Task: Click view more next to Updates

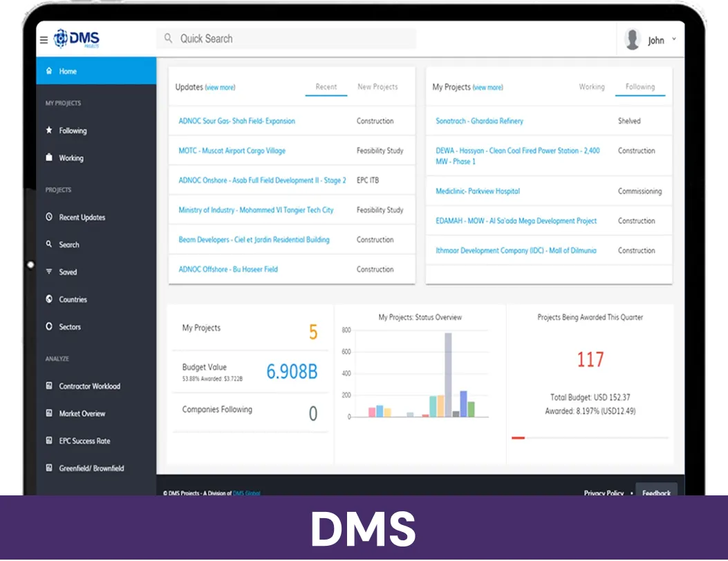Action: (x=221, y=87)
